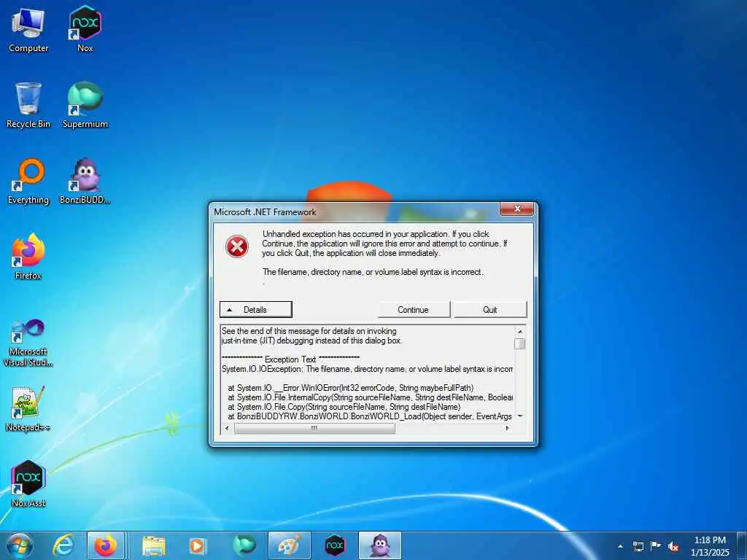Click the Show desktop strip beside clock
Image resolution: width=747 pixels, height=560 pixels.
[x=742, y=546]
